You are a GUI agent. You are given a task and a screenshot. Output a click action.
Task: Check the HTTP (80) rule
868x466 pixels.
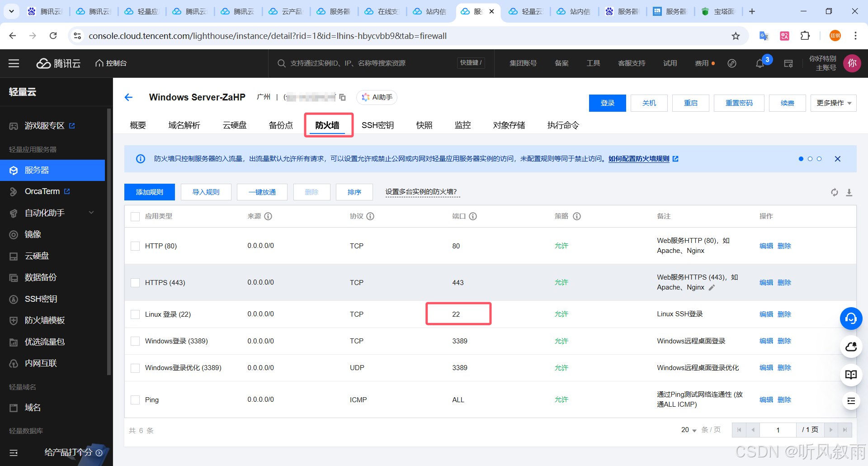click(x=135, y=246)
